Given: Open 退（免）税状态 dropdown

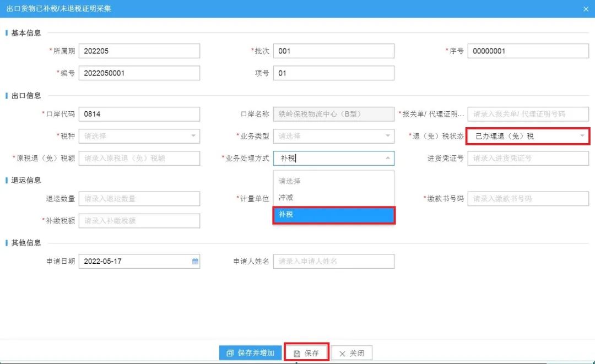Looking at the screenshot, I should 528,136.
